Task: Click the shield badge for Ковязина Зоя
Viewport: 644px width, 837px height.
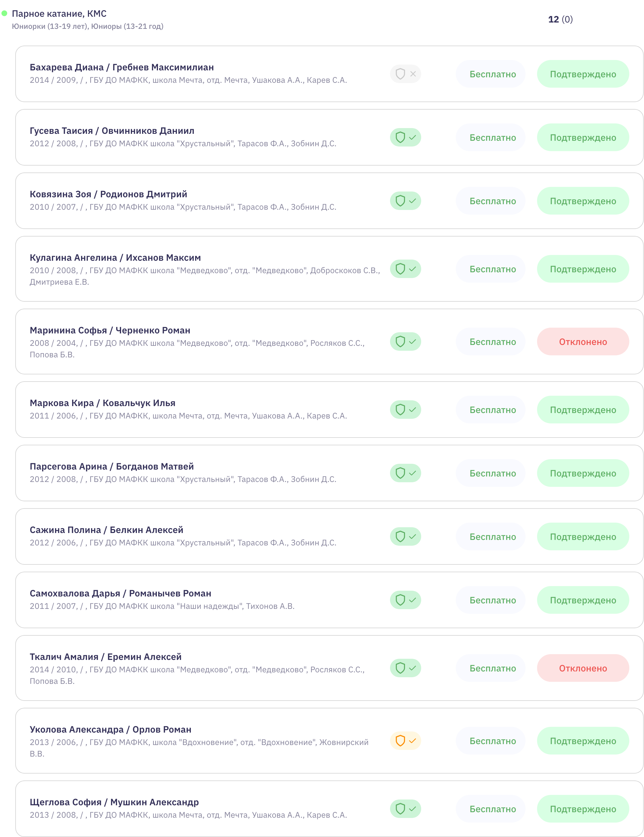Action: [405, 201]
